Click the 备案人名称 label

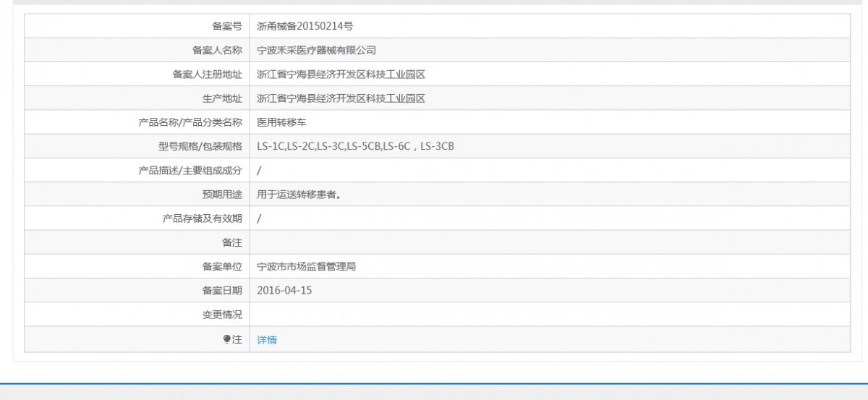click(217, 50)
